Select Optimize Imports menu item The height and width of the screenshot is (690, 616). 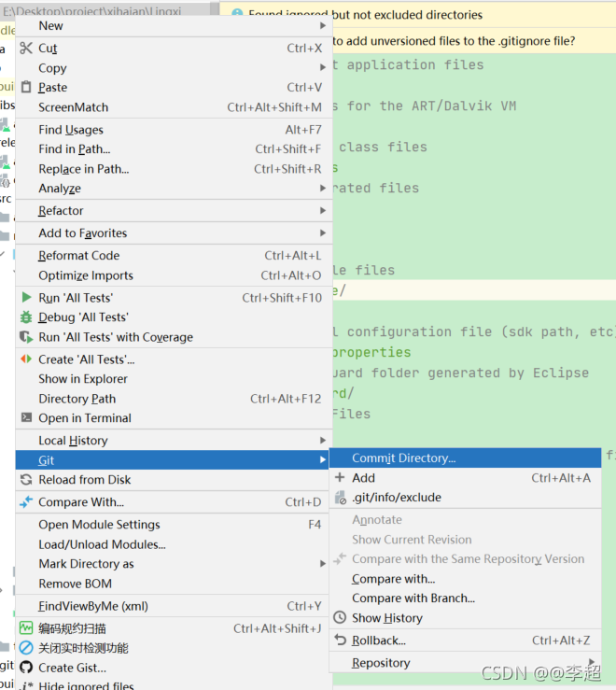(174, 275)
